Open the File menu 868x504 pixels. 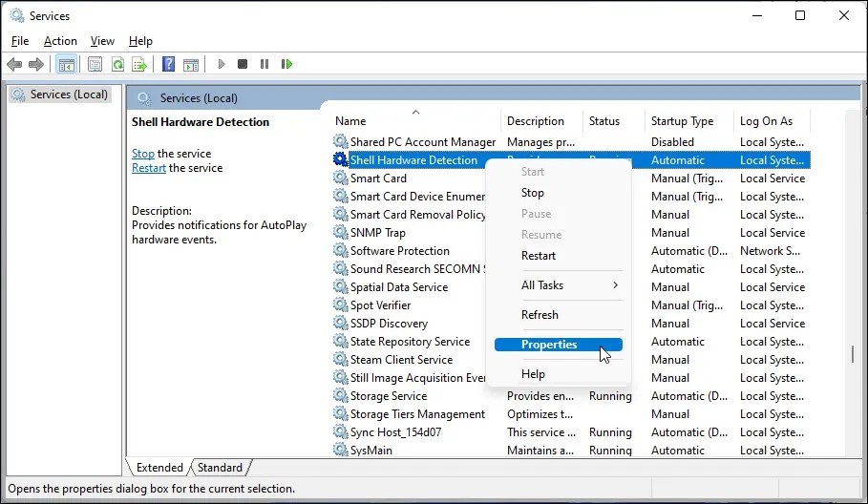point(20,41)
